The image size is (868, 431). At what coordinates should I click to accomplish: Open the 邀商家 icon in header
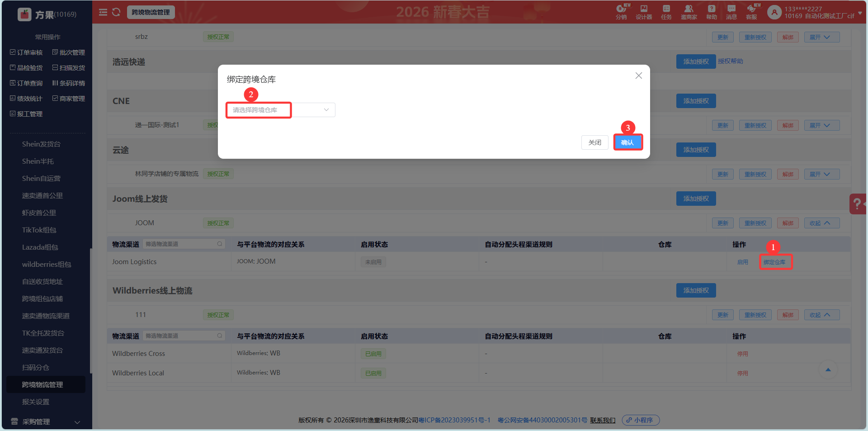[x=689, y=12]
